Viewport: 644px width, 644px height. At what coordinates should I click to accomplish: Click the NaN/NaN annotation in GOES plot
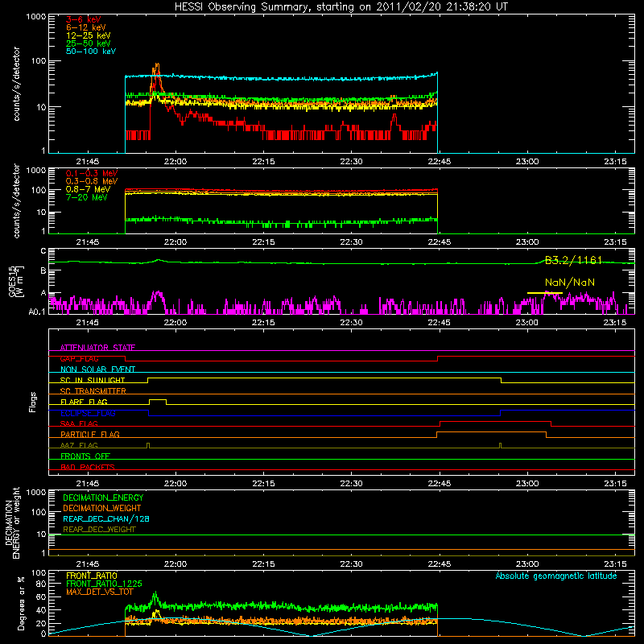pos(570,283)
